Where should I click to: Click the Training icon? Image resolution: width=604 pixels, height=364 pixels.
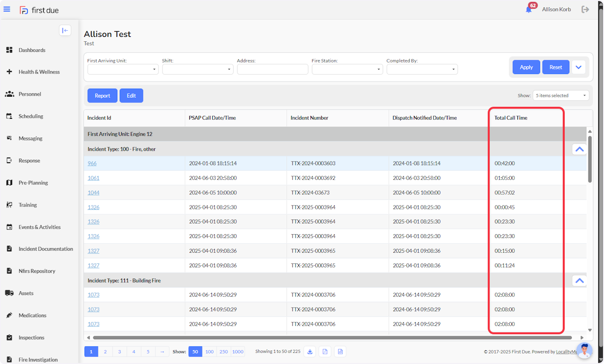click(x=9, y=205)
